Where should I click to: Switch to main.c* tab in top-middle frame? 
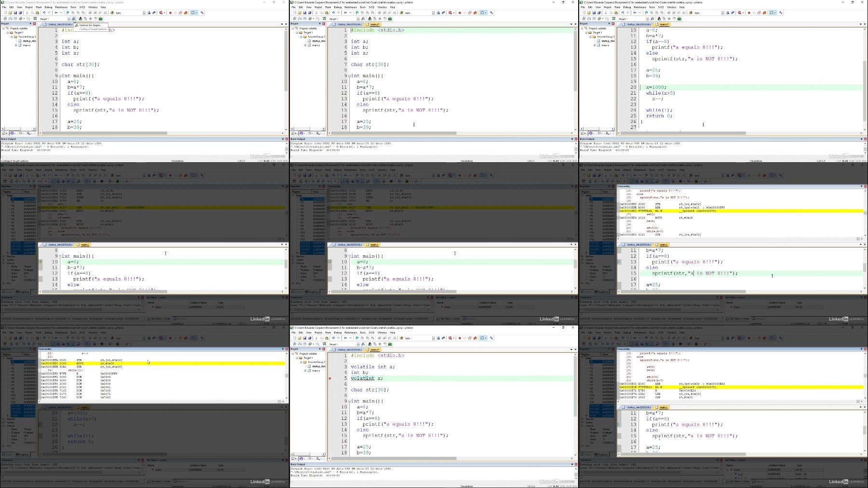[x=373, y=24]
